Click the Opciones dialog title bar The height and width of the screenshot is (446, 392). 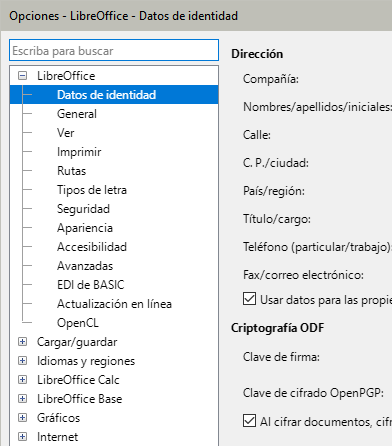tap(196, 16)
